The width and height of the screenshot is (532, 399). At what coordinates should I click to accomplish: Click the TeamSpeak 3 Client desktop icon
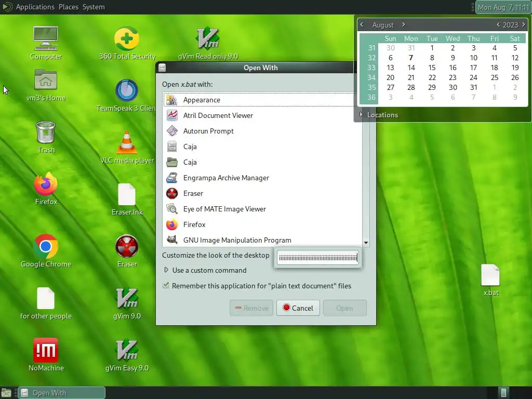(x=127, y=90)
